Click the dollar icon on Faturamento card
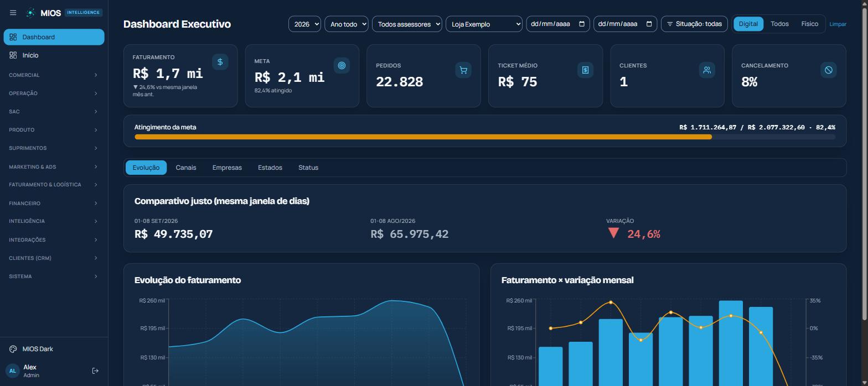Viewport: 868px width, 386px height. (x=220, y=62)
